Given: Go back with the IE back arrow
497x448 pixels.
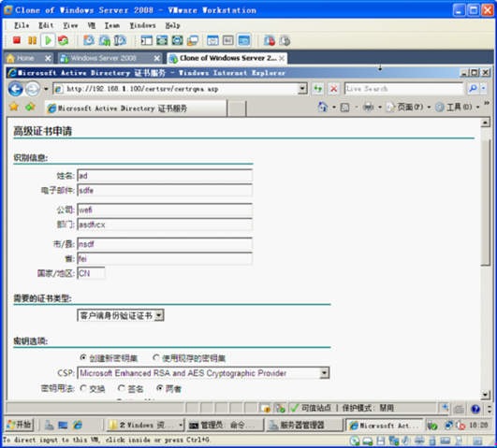Looking at the screenshot, I should pyautogui.click(x=16, y=89).
